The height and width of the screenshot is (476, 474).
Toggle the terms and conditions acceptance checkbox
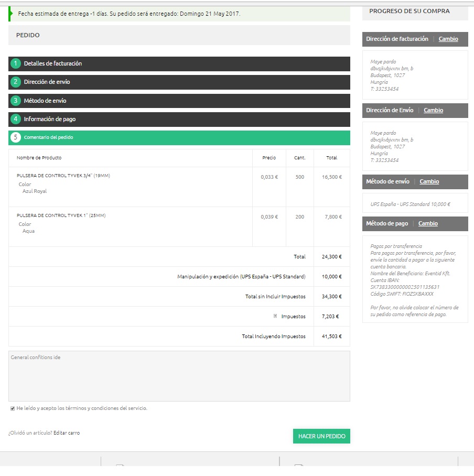point(13,408)
